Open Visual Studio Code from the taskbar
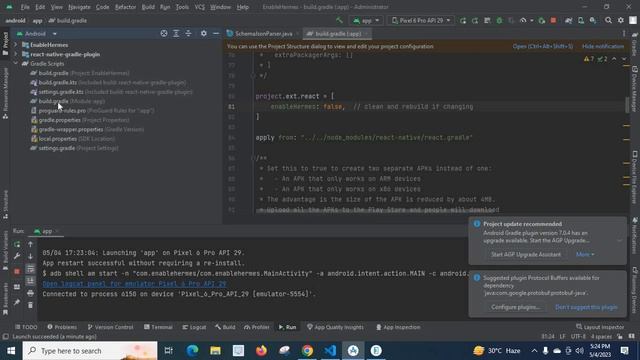 coord(330,351)
